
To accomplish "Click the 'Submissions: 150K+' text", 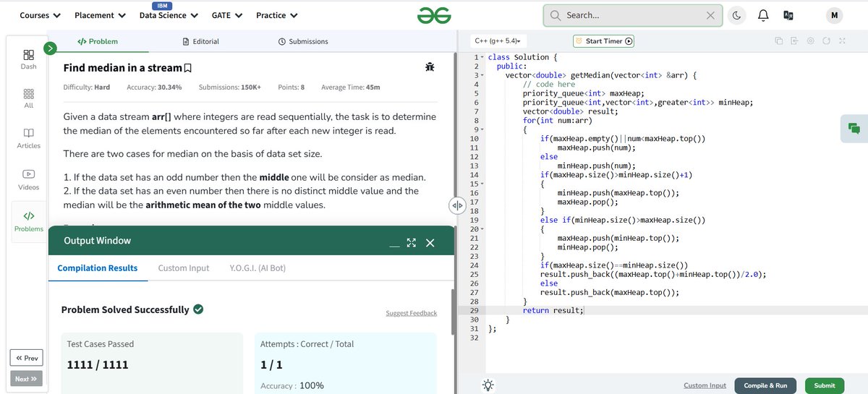I will tap(229, 87).
